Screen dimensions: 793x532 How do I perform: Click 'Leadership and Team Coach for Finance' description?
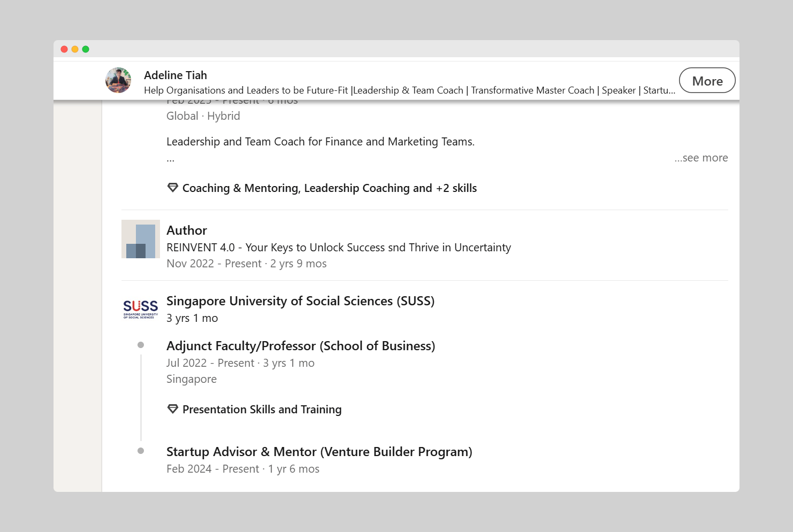point(321,142)
